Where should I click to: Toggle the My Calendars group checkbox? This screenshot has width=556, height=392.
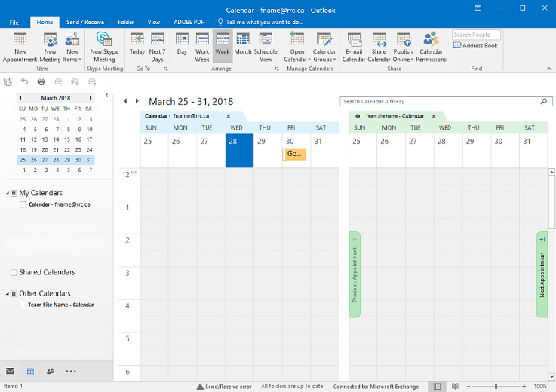coord(14,193)
